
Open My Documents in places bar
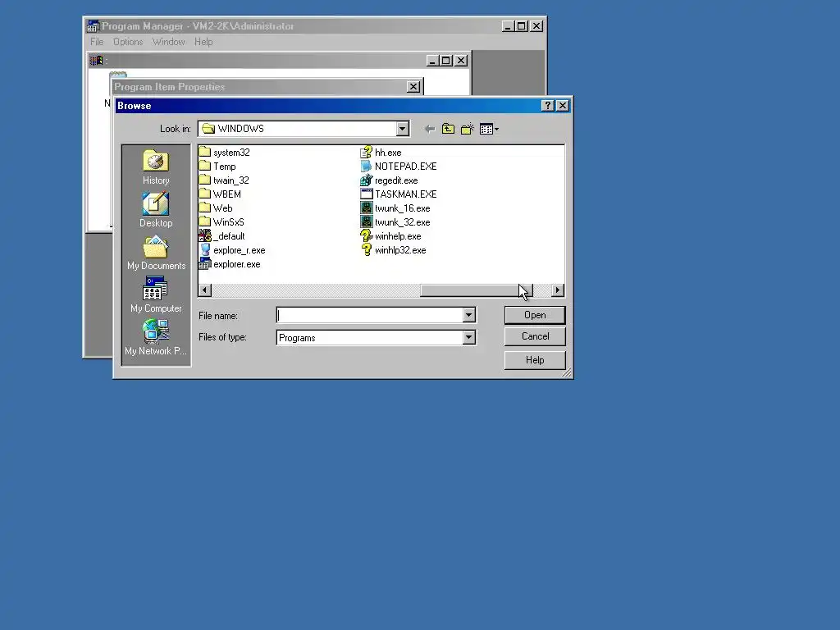pyautogui.click(x=156, y=253)
